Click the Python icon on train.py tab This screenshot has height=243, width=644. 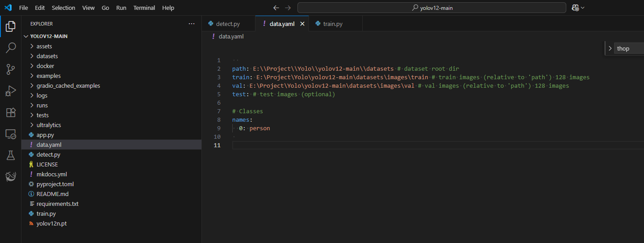click(x=318, y=24)
